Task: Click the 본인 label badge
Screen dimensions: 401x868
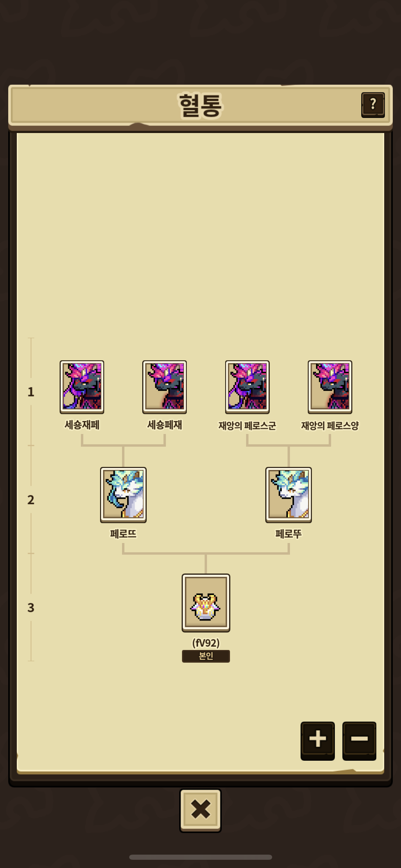Action: 206,656
